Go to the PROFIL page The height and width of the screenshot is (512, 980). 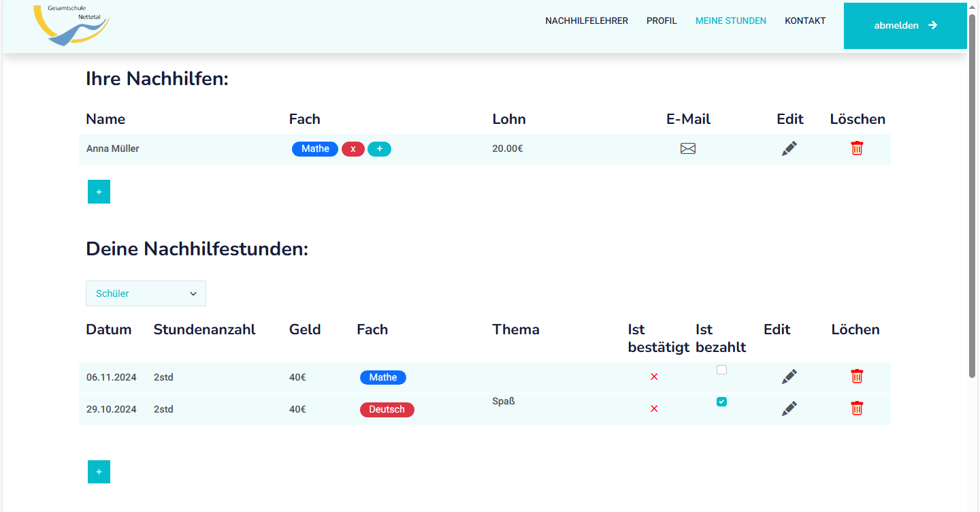coord(661,21)
